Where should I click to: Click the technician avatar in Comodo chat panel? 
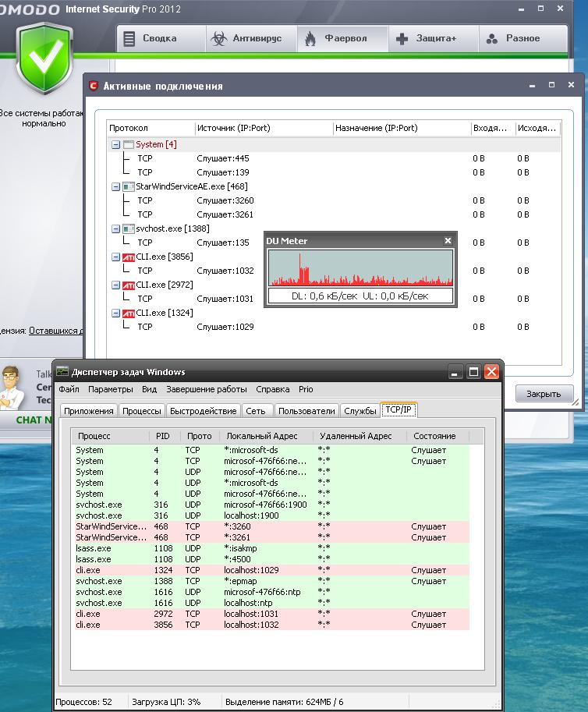coord(12,388)
